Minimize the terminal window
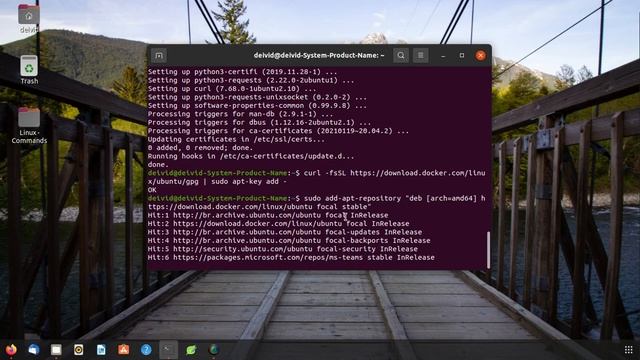 click(x=443, y=55)
